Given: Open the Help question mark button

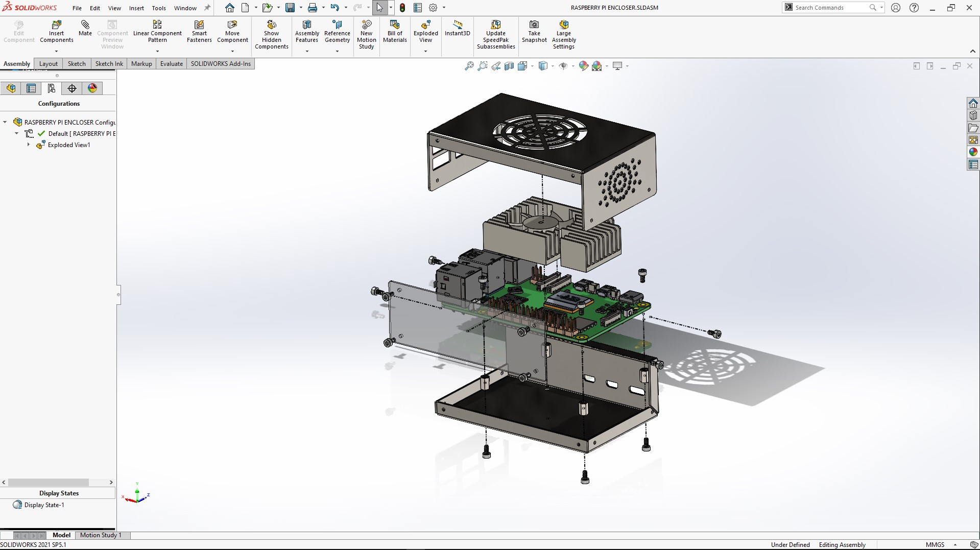Looking at the screenshot, I should [914, 8].
